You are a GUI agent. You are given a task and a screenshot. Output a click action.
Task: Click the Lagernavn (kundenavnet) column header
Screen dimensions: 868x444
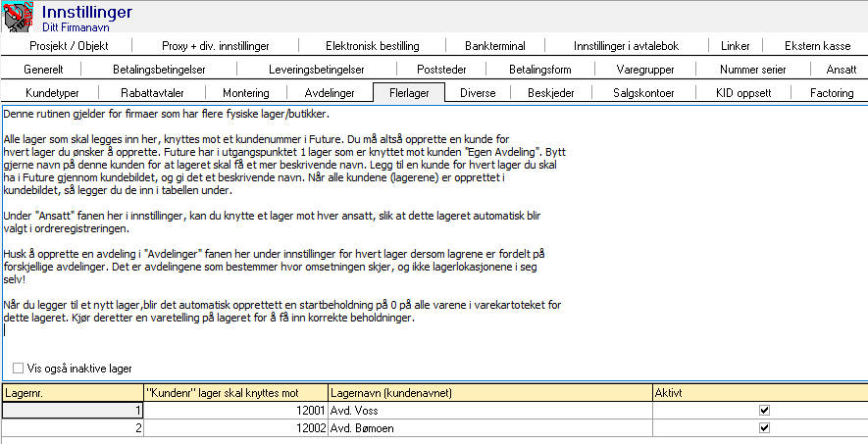(x=490, y=393)
